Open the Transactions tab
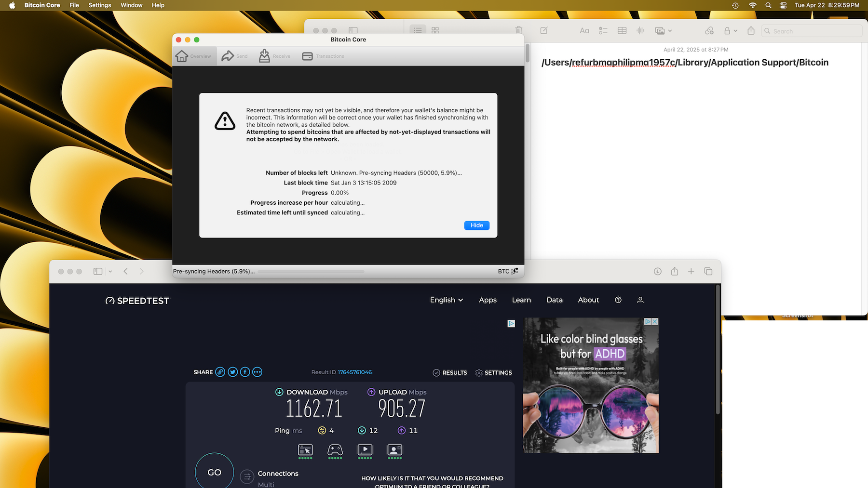868x488 pixels. [x=323, y=56]
